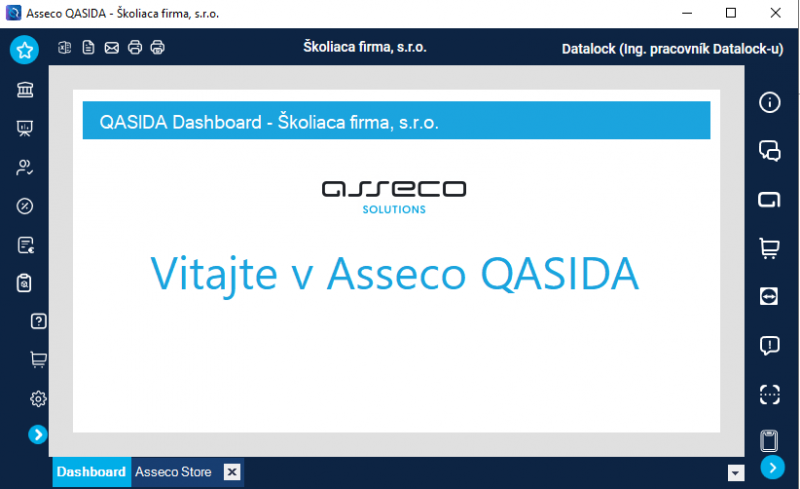The height and width of the screenshot is (489, 800).
Task: Expand right sidebar with arrow button
Action: click(773, 467)
